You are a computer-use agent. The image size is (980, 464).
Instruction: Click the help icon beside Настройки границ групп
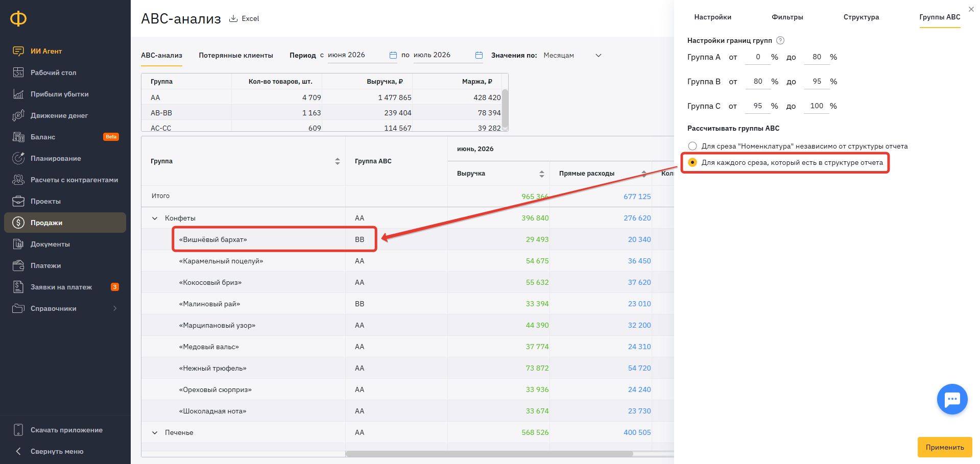pos(780,40)
